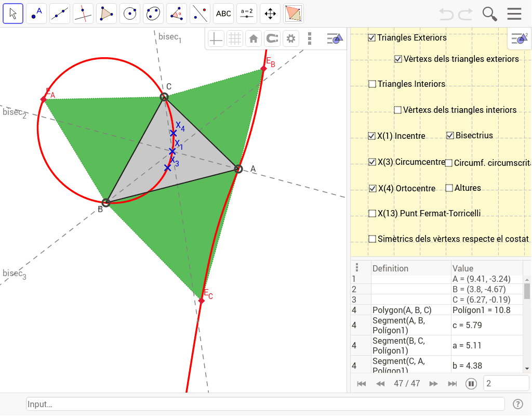Select the Move Graphics View tool
The image size is (532, 416).
[x=270, y=14]
